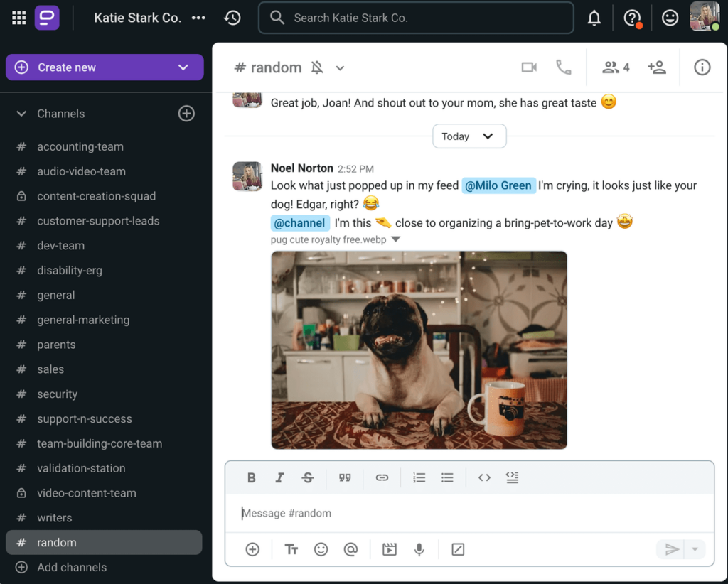Start a video call in #random
This screenshot has width=728, height=584.
[x=528, y=67]
